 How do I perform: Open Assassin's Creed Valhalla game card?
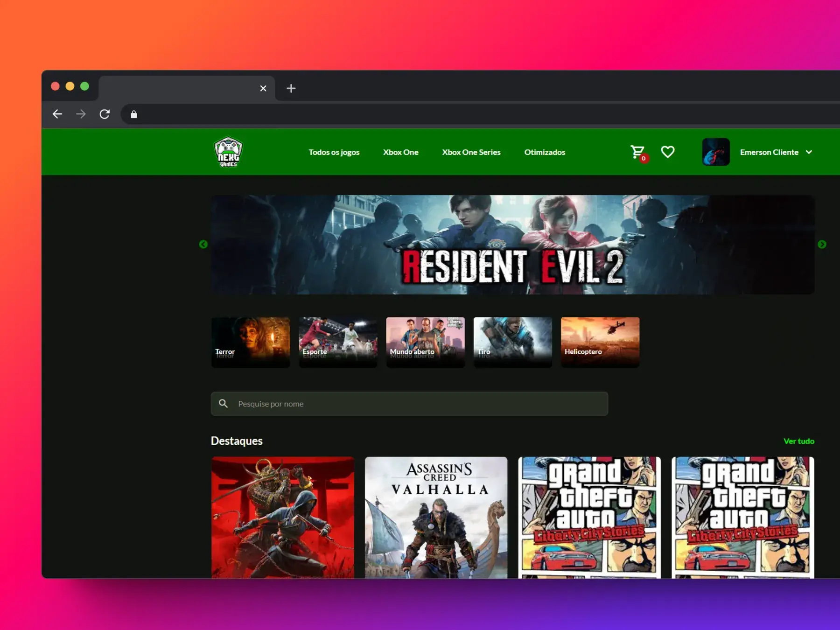(x=436, y=517)
